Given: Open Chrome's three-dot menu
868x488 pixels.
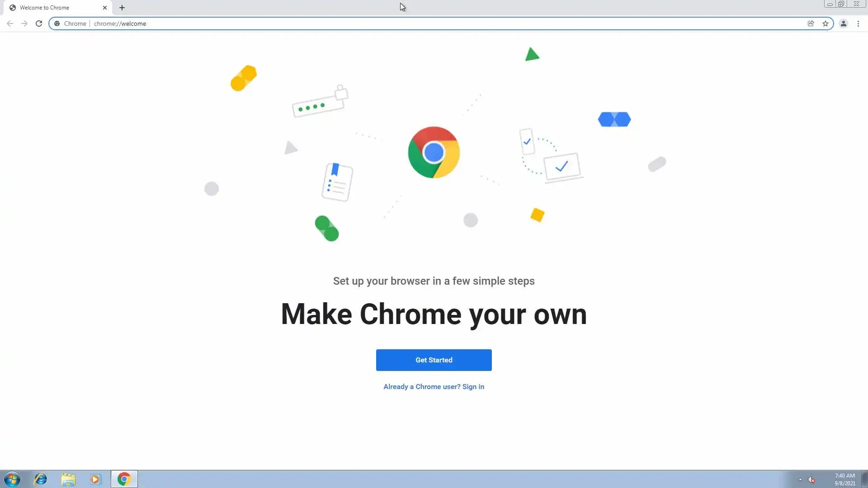Looking at the screenshot, I should coord(858,23).
